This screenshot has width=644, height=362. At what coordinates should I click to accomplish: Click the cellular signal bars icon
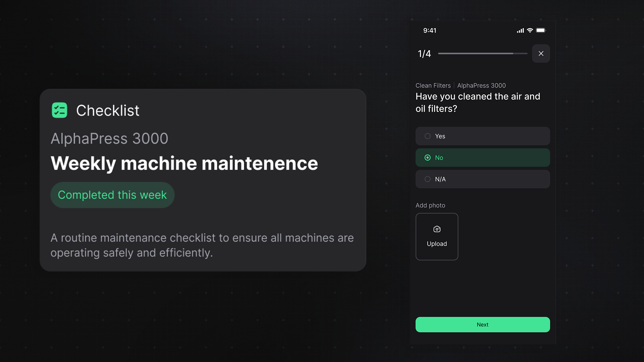520,31
